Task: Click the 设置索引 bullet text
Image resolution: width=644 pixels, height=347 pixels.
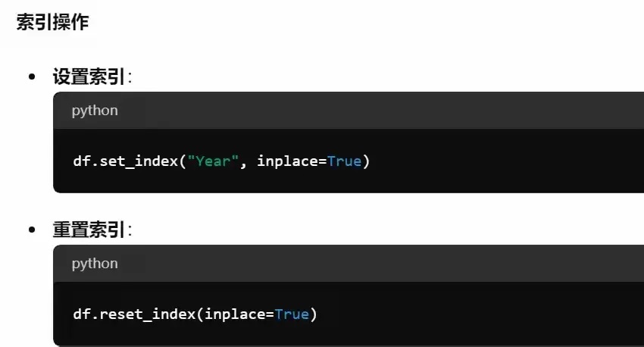Action: click(x=88, y=77)
